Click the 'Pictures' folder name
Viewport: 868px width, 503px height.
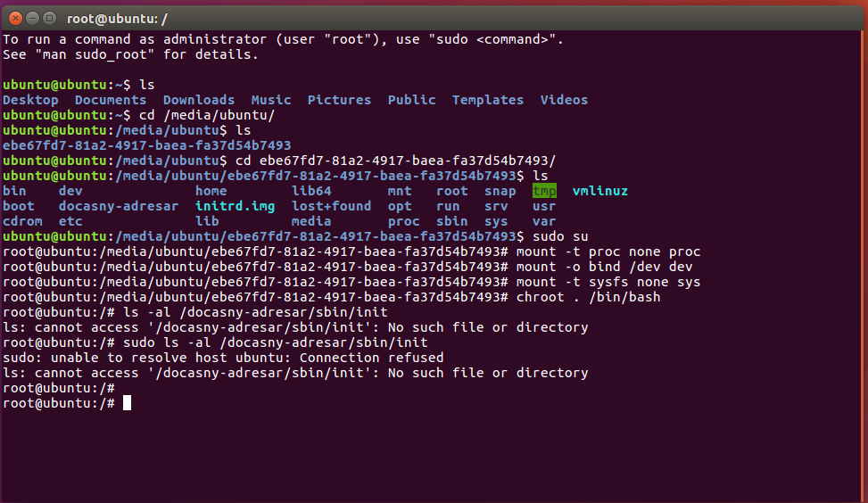point(339,100)
